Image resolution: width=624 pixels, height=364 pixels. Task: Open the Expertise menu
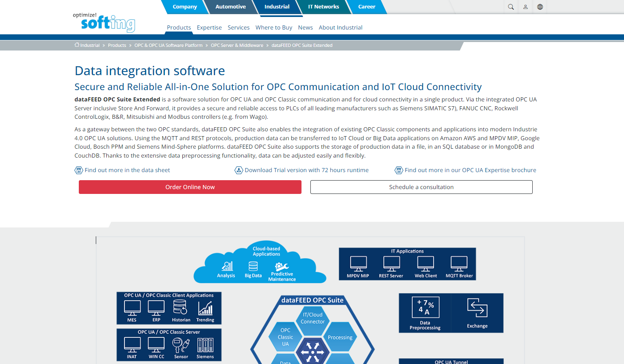pyautogui.click(x=209, y=27)
